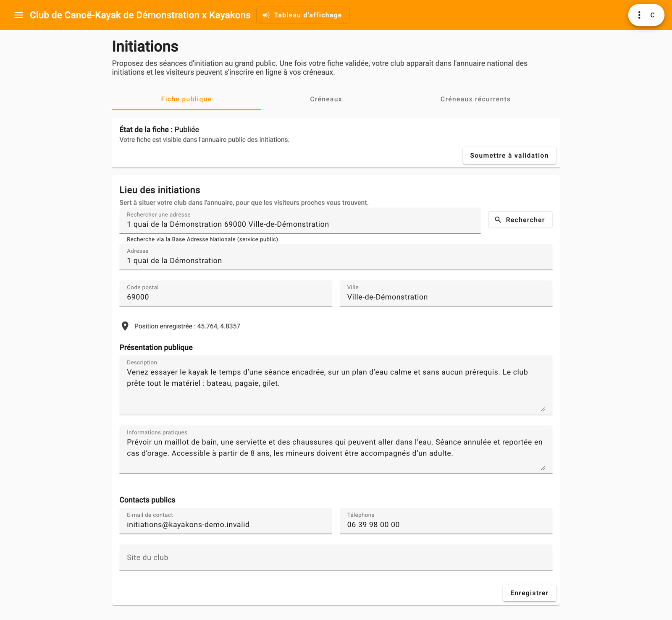Edit the Téléphone field
The width and height of the screenshot is (672, 620).
tap(446, 521)
